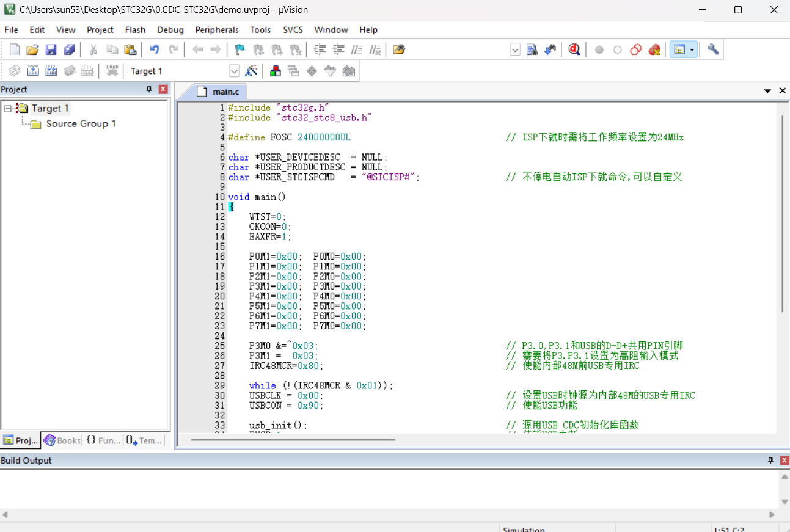Create a new file with toolbar icon
The width and height of the screenshot is (790, 532).
(15, 49)
